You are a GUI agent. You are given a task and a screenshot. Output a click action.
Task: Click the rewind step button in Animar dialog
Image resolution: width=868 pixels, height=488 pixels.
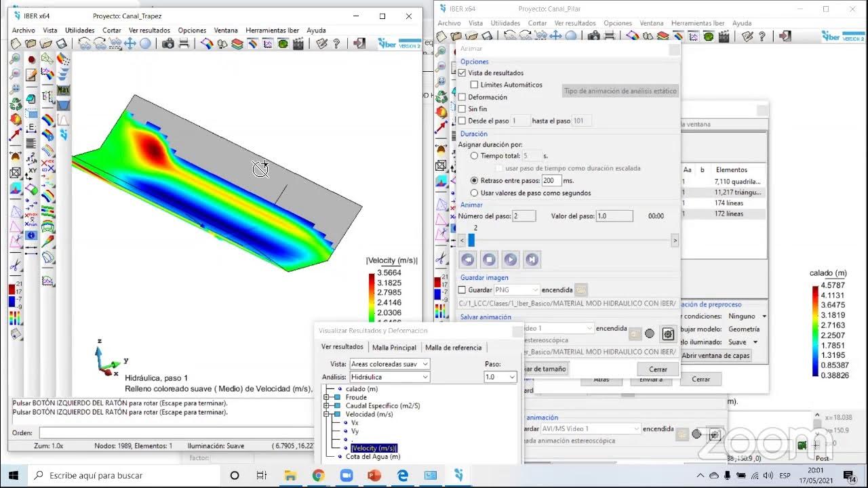tap(468, 260)
